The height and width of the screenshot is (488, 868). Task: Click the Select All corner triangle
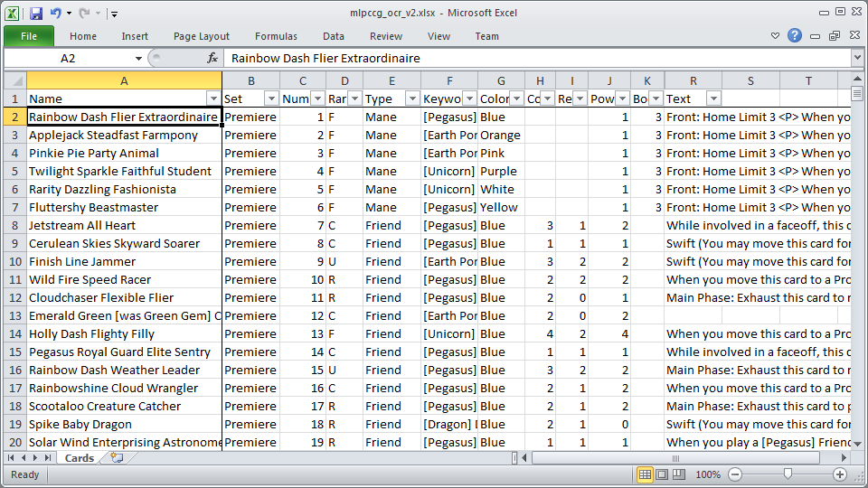pos(14,80)
